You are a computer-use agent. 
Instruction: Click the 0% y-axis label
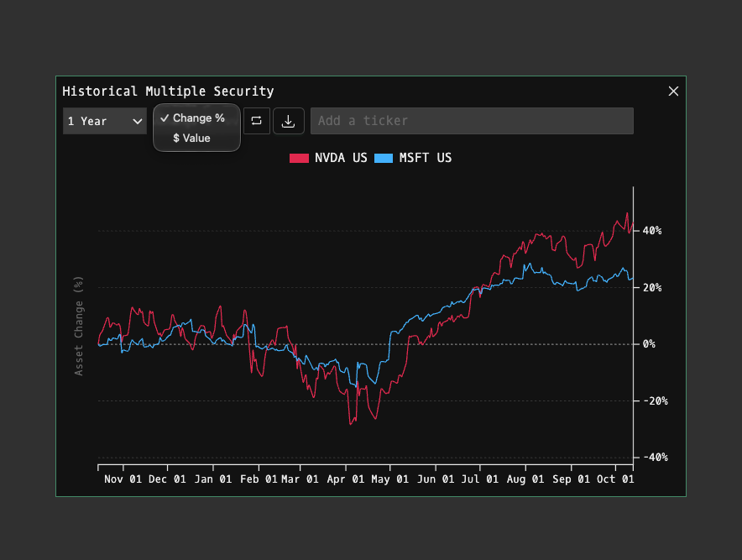click(x=649, y=344)
